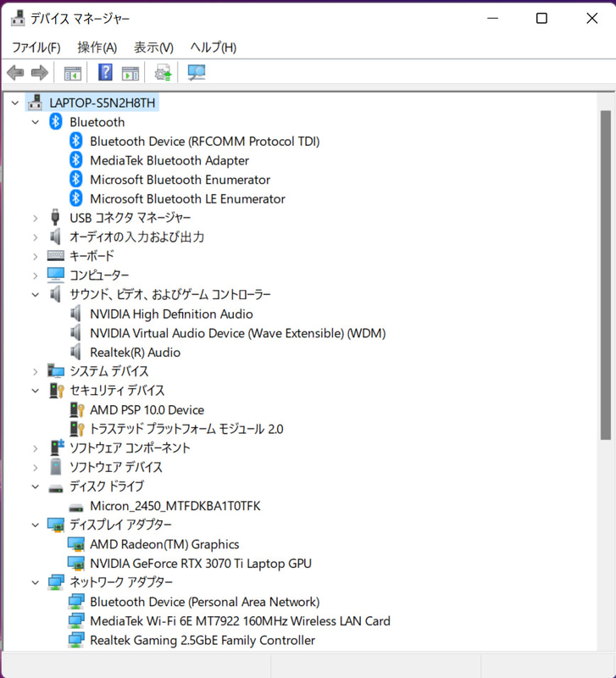Select トラステッド プラットフォーム モジュール 2.0
616x678 pixels.
(x=186, y=429)
